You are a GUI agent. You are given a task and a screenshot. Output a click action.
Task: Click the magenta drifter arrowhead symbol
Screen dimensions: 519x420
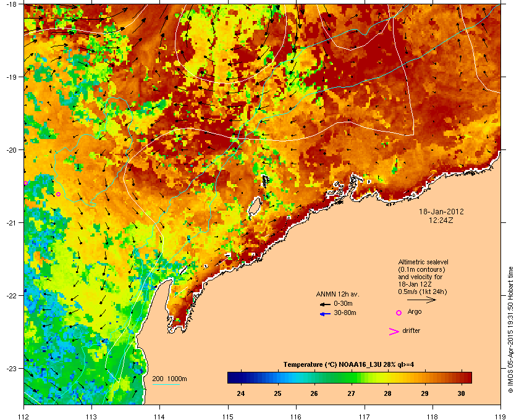tap(394, 332)
